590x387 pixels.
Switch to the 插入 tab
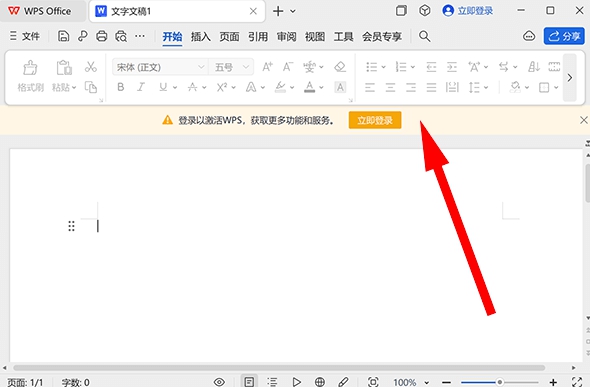coord(201,36)
